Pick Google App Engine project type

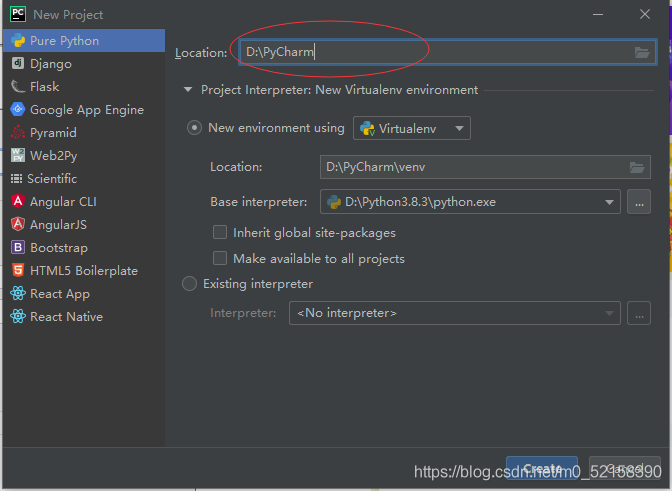(x=84, y=110)
